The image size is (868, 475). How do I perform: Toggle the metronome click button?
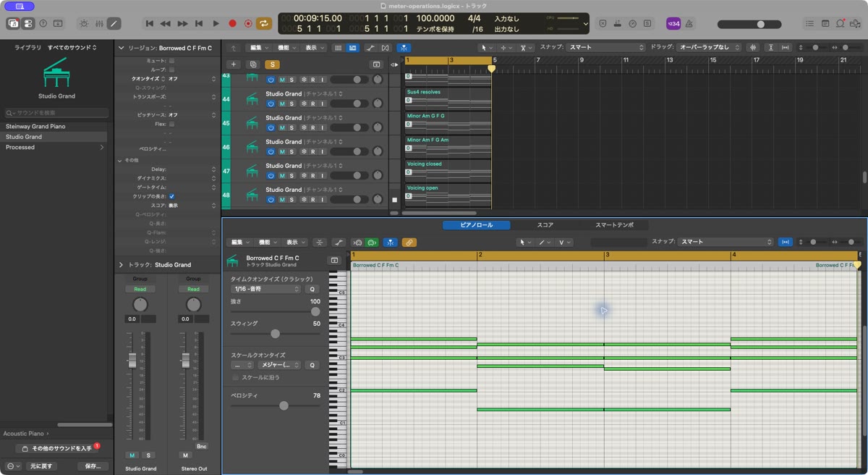pyautogui.click(x=688, y=23)
